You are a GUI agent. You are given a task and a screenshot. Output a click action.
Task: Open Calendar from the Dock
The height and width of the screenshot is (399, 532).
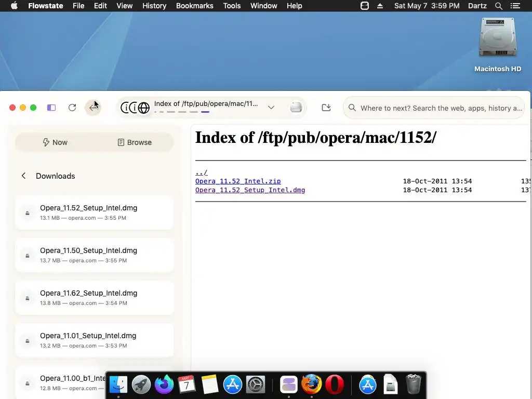187,384
